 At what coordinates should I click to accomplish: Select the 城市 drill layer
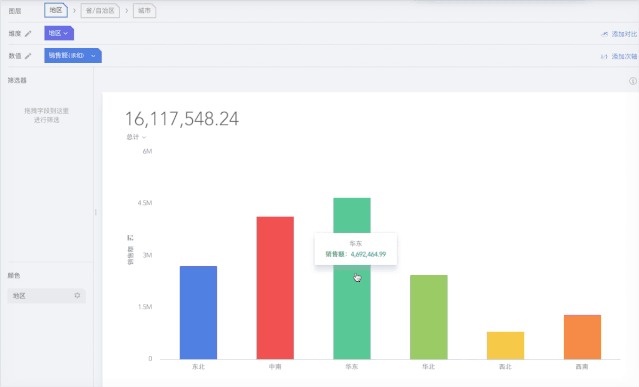tap(144, 11)
